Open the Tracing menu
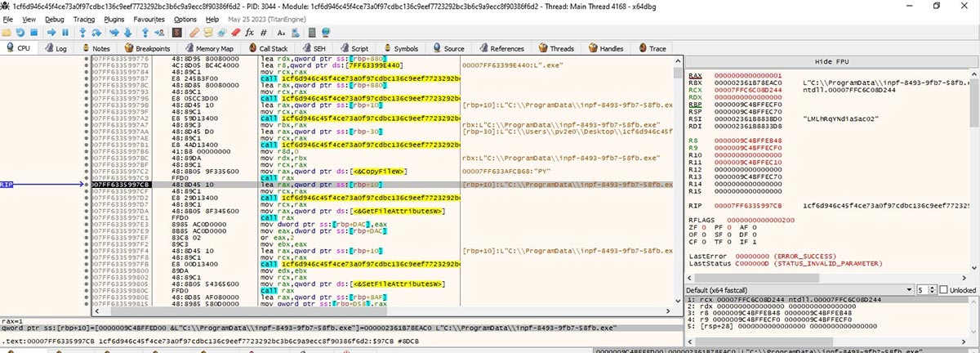This screenshot has height=353, width=980. tap(83, 18)
